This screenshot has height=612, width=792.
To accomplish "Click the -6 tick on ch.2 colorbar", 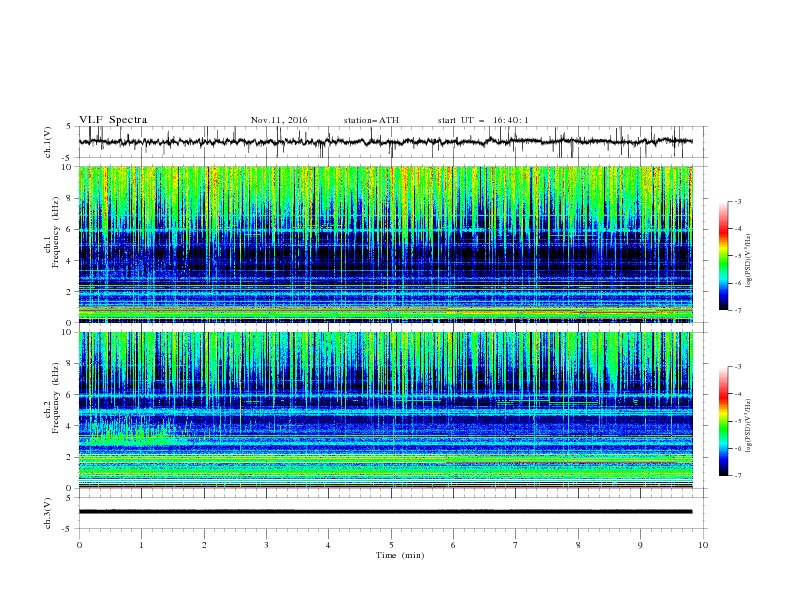I will 737,448.
